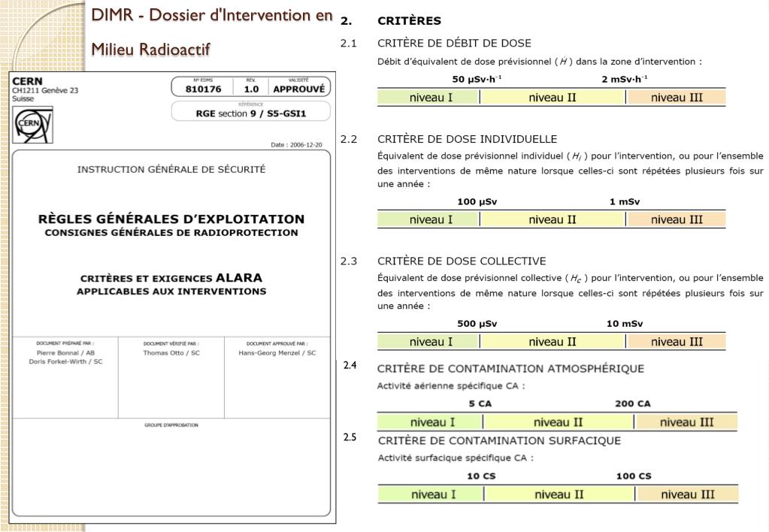Screen dimensions: 769x532
Task: Click the 'DOCUMENT PRÉPARÉ PAR' label
Action: pos(65,343)
